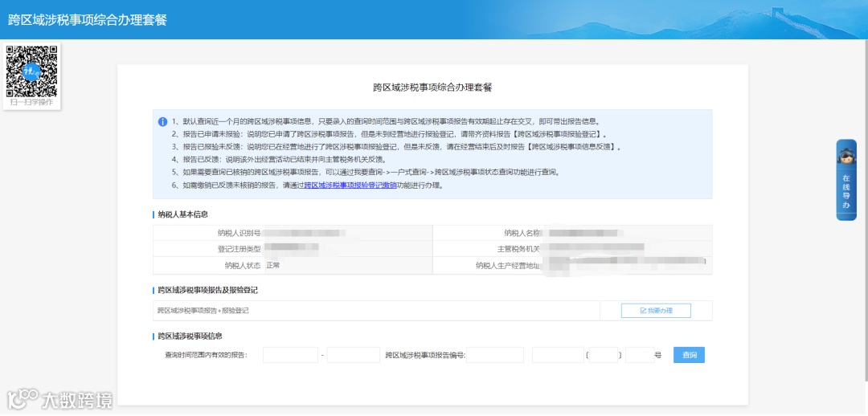Focus the query start date field

pos(291,355)
